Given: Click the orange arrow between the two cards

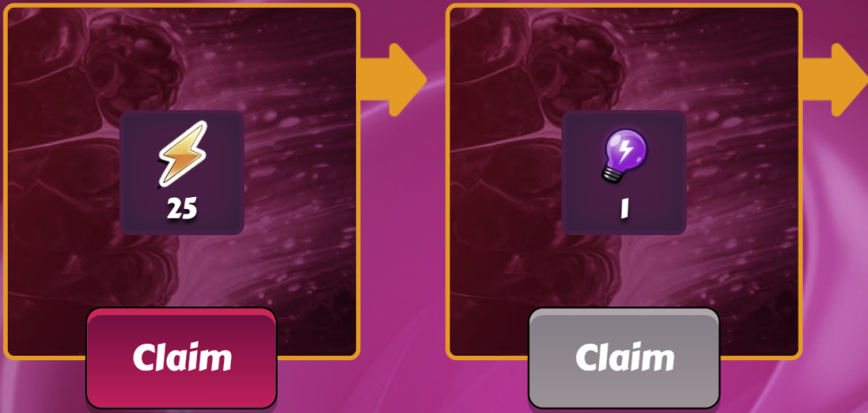Looking at the screenshot, I should (393, 80).
